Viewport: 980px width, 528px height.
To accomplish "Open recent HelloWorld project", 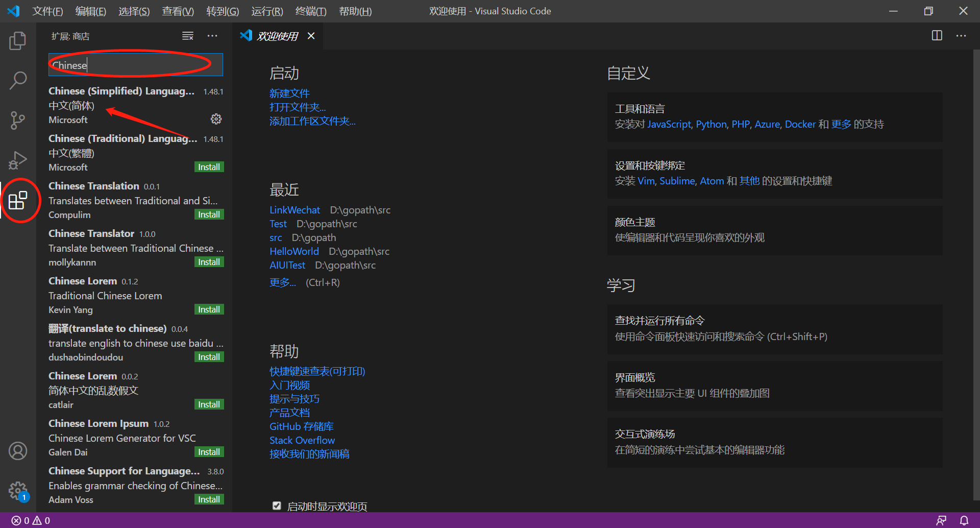I will (x=294, y=251).
